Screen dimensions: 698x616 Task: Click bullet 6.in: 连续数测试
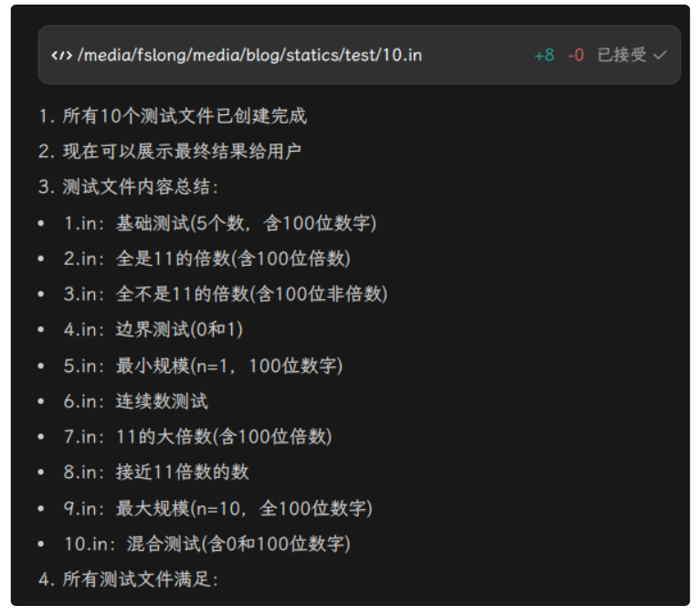(136, 401)
